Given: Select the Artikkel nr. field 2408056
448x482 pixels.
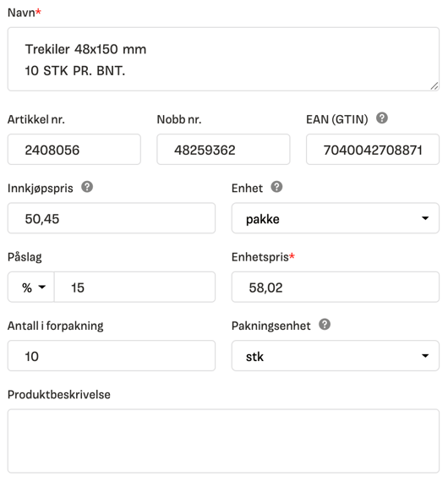Looking at the screenshot, I should coord(74,150).
